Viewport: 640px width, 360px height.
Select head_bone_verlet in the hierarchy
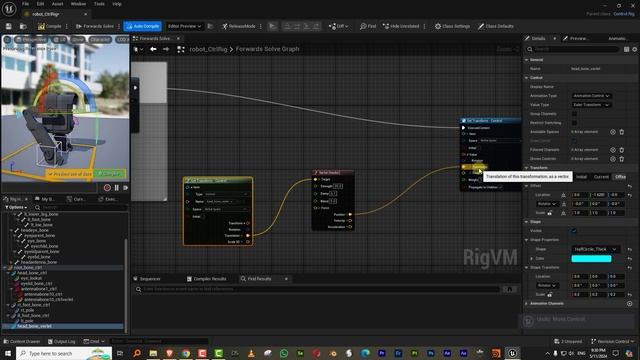click(x=34, y=326)
